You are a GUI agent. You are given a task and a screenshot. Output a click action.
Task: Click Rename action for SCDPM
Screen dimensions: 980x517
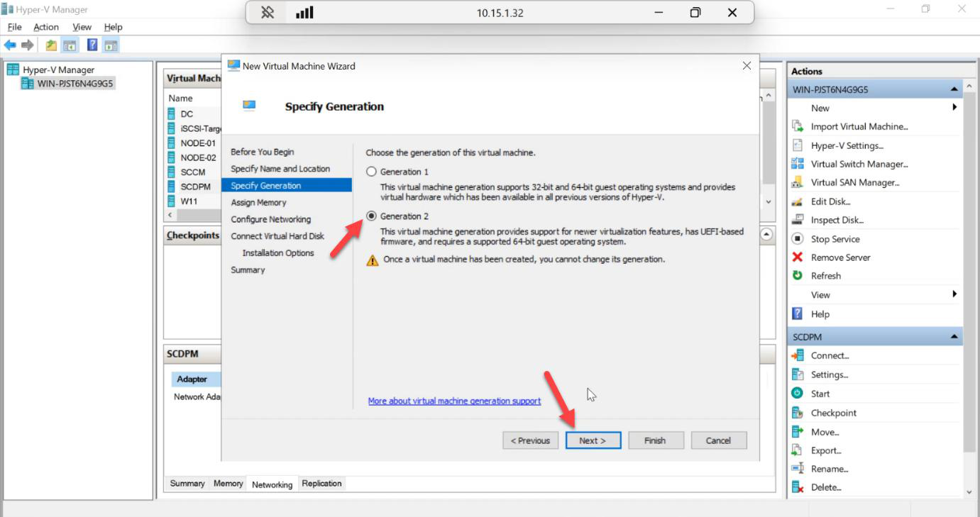[829, 469]
